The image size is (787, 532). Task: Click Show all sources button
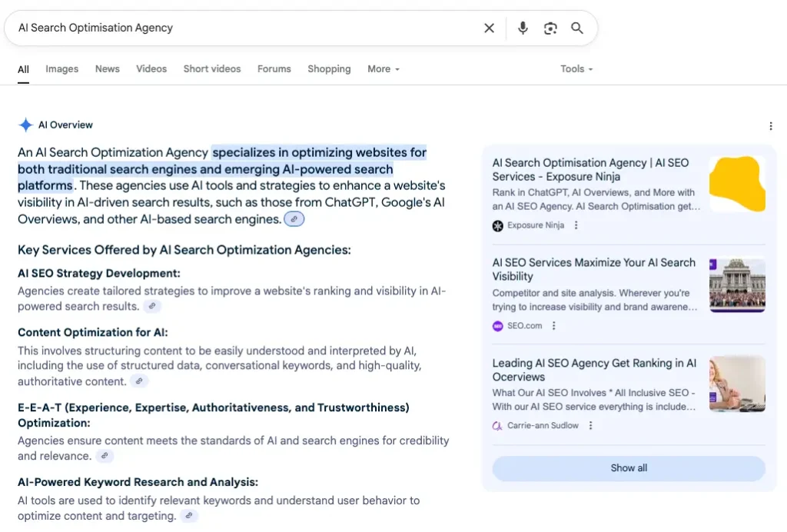629,468
